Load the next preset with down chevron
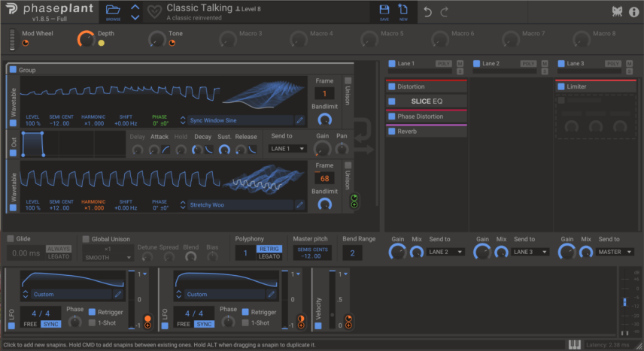 [135, 17]
